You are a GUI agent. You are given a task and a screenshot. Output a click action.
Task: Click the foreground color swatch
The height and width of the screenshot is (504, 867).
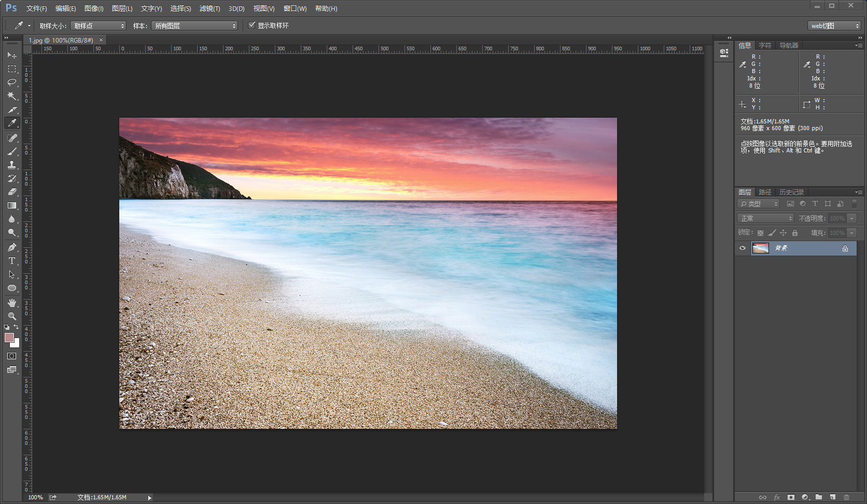click(x=9, y=338)
